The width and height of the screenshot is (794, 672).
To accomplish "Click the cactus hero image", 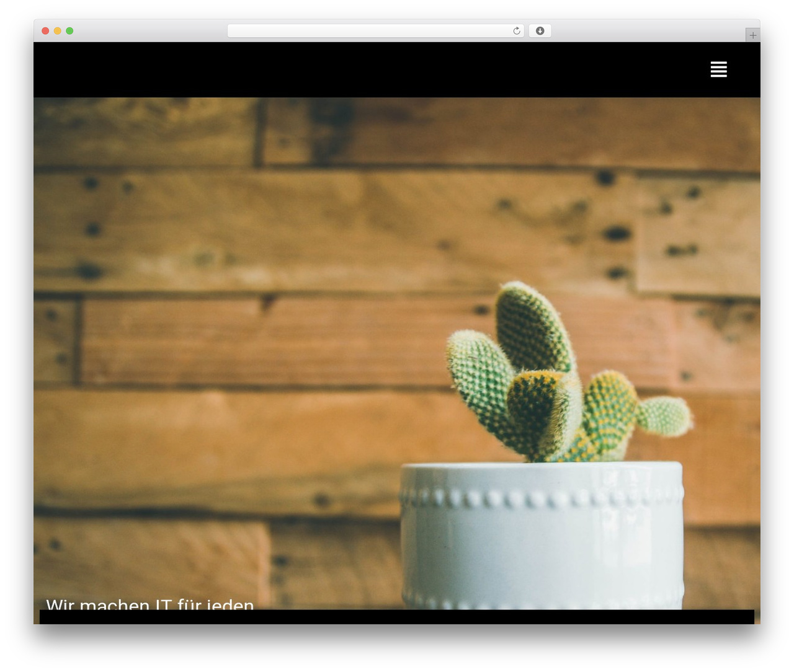I will (397, 353).
